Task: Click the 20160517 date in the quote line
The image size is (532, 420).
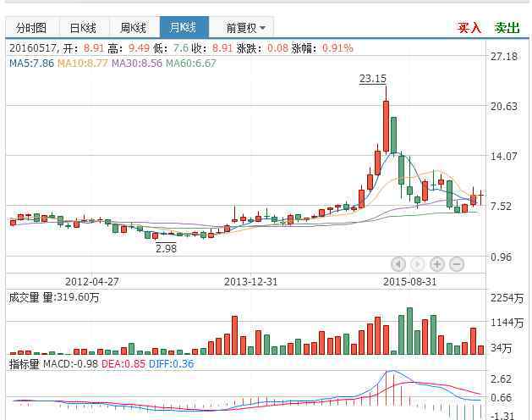Action: pyautogui.click(x=33, y=48)
